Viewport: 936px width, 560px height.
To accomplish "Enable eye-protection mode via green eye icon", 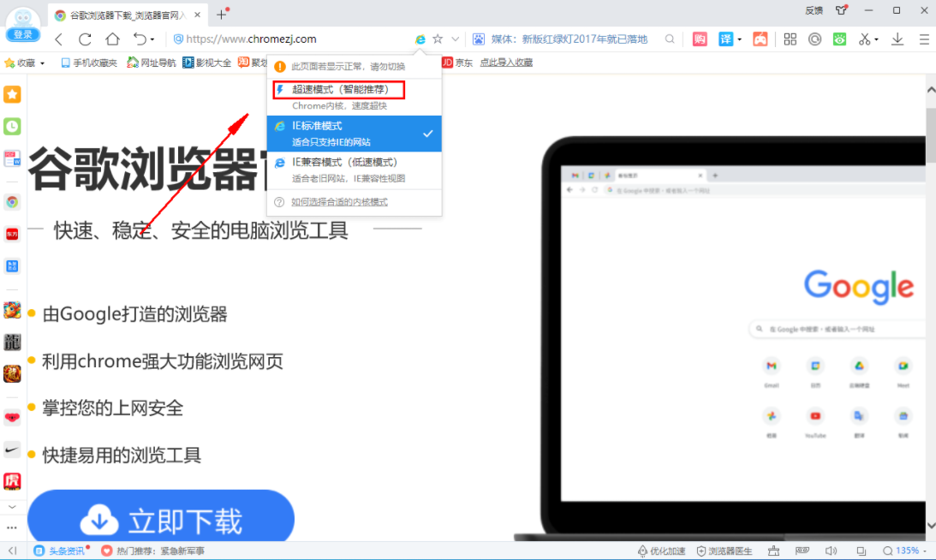I will tap(839, 39).
